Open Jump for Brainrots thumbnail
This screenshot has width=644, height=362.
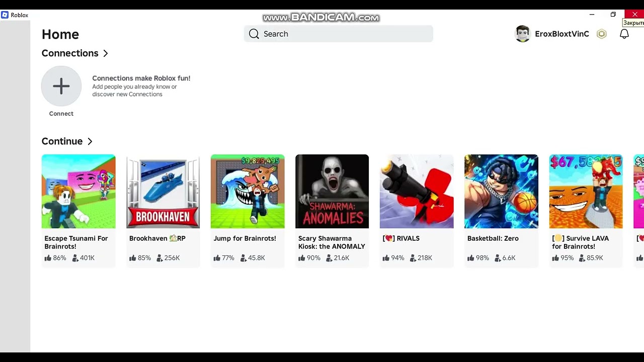coord(248,192)
